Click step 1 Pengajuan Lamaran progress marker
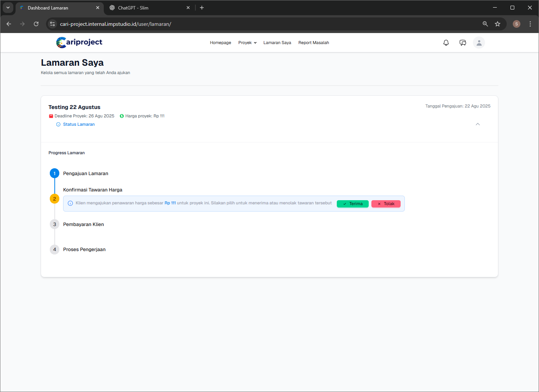Image resolution: width=539 pixels, height=392 pixels. pos(54,174)
